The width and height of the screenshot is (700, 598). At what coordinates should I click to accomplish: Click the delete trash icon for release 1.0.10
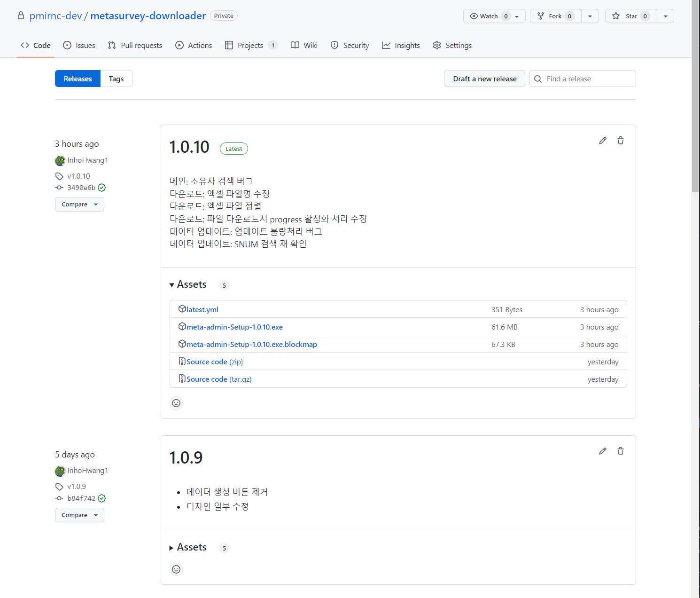621,141
